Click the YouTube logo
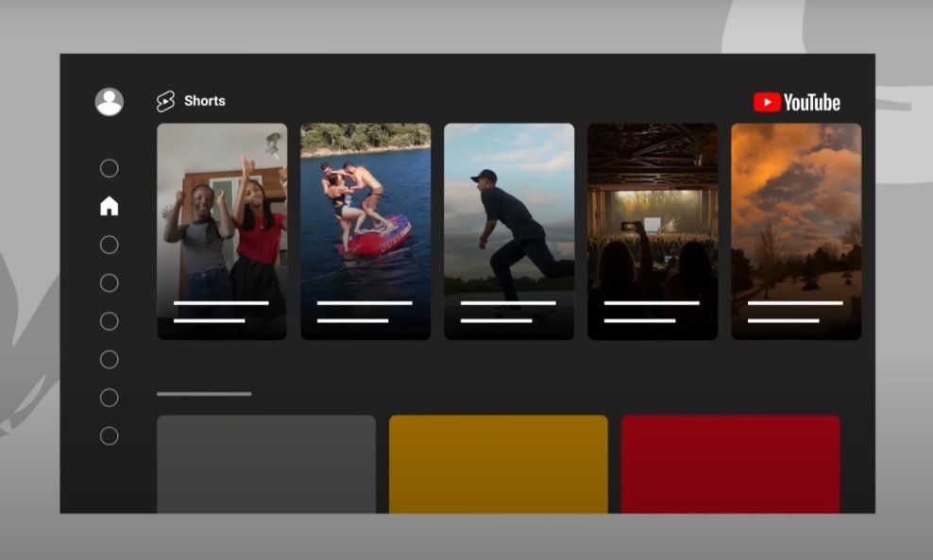The image size is (933, 560). click(796, 102)
